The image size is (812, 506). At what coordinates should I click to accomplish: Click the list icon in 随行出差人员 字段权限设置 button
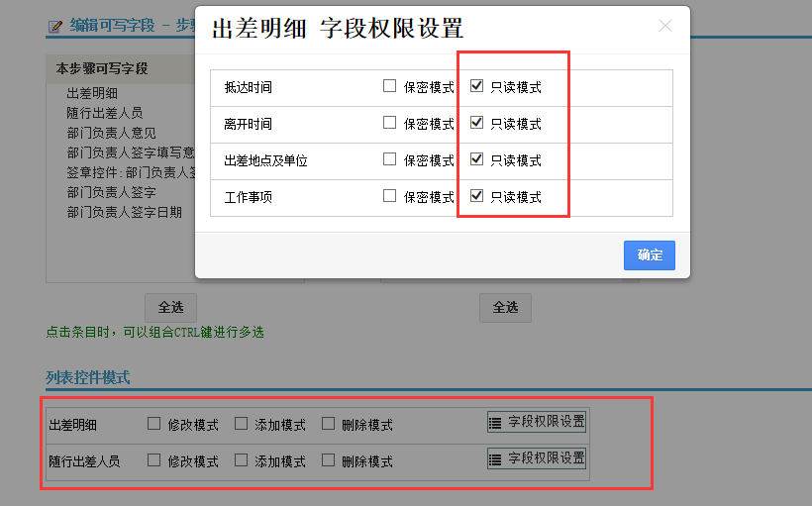click(495, 459)
